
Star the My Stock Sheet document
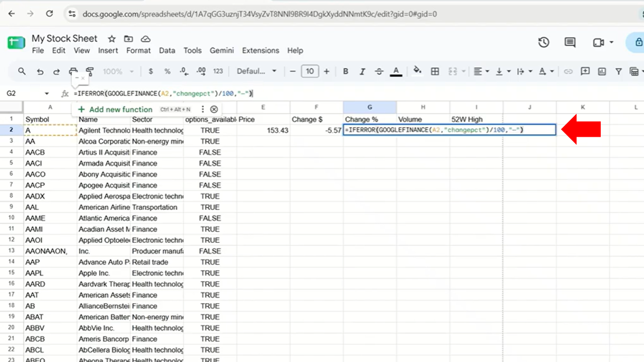[112, 39]
